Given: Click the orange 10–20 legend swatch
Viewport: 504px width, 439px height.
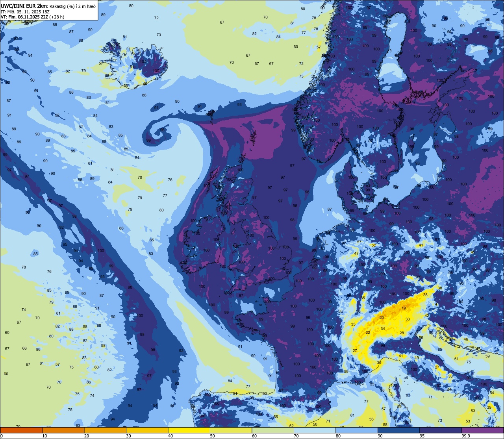Looking at the screenshot, I should tap(63, 430).
